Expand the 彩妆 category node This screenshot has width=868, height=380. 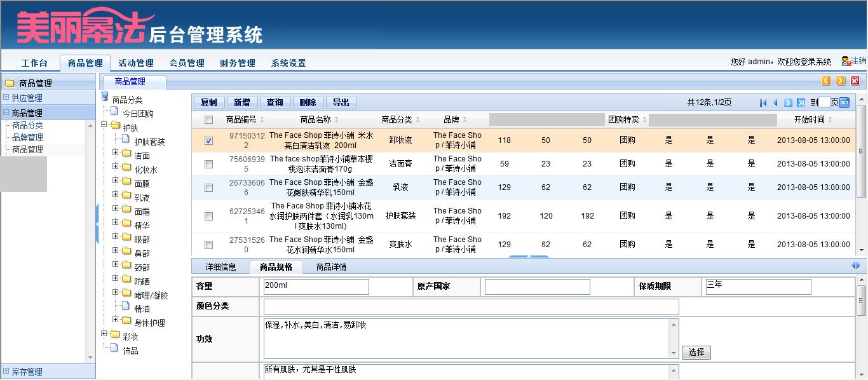coord(104,334)
